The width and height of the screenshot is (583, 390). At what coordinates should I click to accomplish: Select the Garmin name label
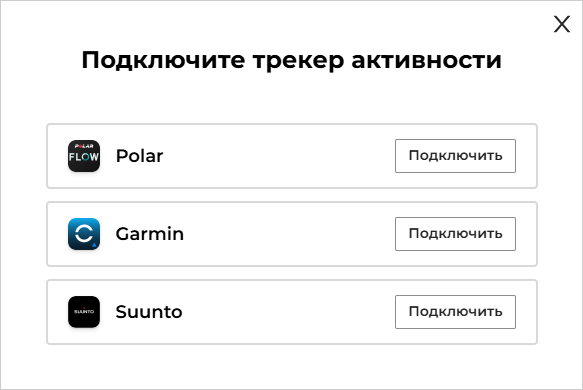[x=149, y=234]
